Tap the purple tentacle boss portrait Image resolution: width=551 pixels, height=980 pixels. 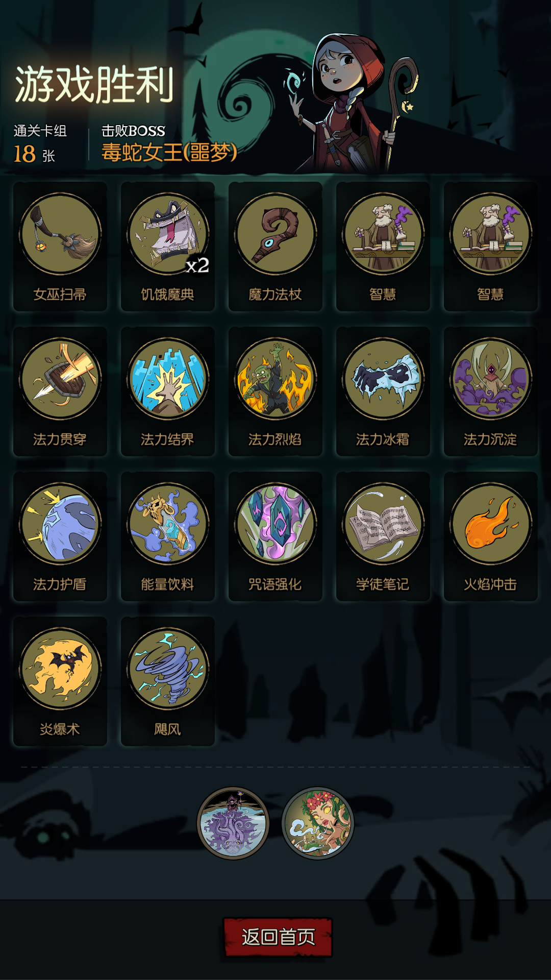tap(233, 823)
